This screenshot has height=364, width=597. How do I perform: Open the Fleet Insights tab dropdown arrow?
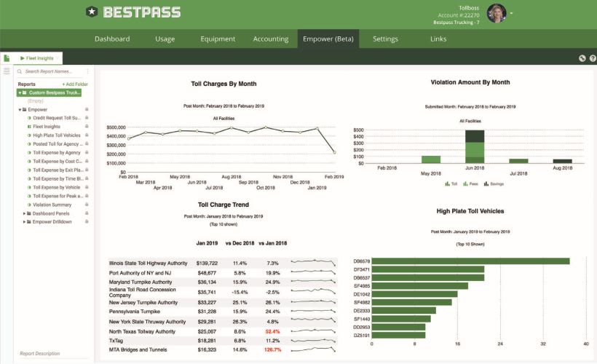tap(58, 58)
